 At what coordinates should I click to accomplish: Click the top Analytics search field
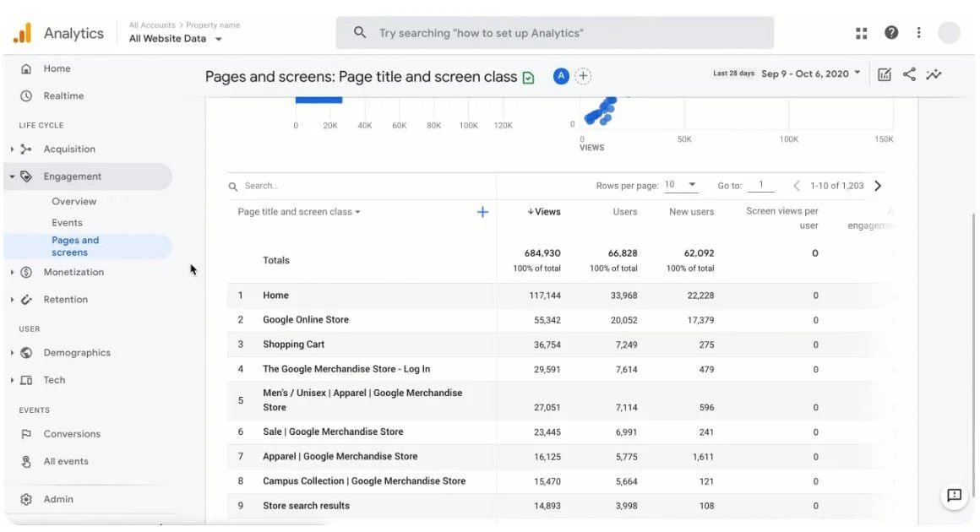tap(554, 33)
